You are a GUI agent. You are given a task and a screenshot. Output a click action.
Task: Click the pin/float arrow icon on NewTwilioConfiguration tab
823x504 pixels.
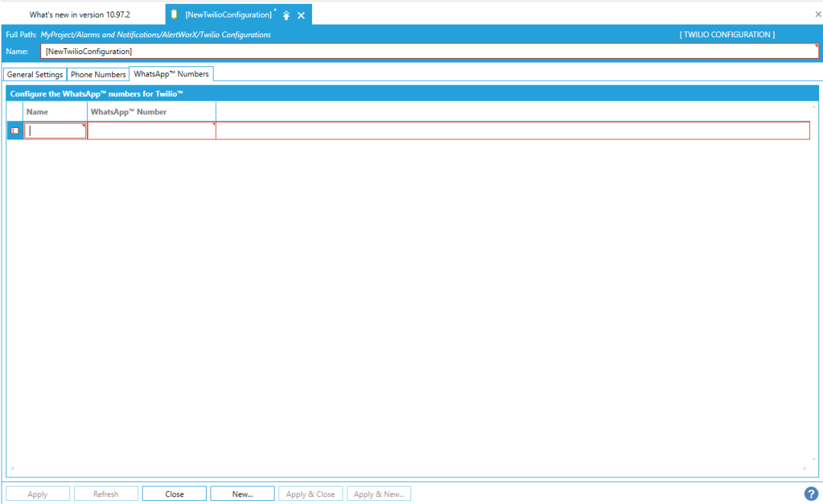286,15
